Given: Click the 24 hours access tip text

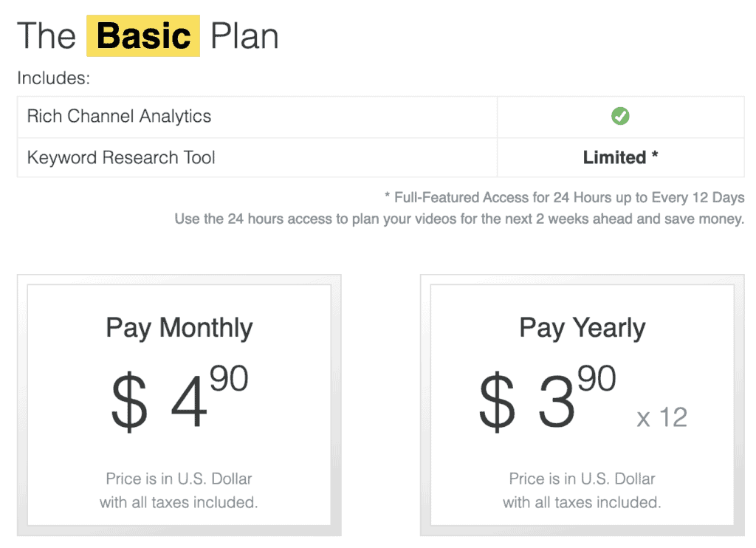Looking at the screenshot, I should [458, 219].
